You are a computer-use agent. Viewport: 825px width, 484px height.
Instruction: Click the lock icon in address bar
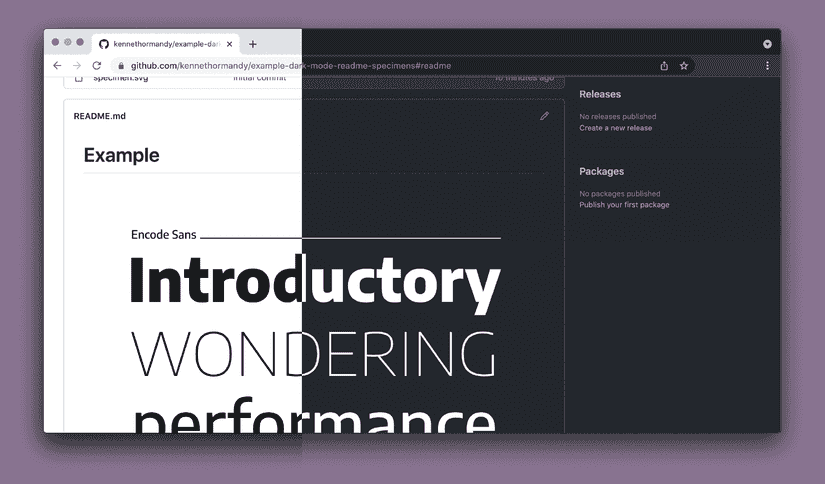click(x=122, y=66)
